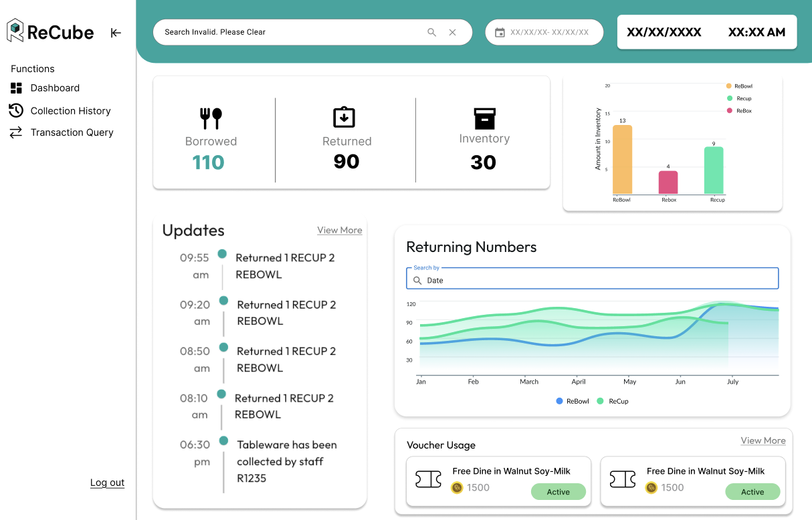The image size is (812, 520).
Task: Click the Borrowed value 110
Action: click(x=208, y=162)
